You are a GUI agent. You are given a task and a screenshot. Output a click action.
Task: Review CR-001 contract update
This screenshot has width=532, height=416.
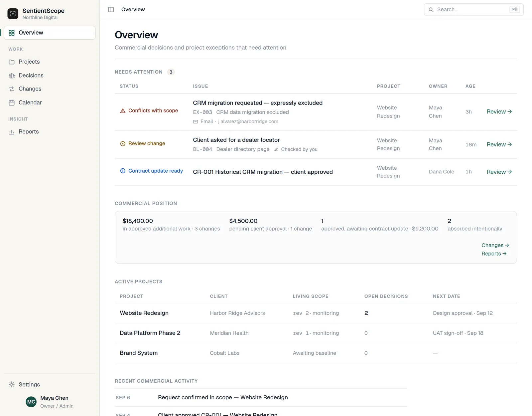[x=499, y=172]
